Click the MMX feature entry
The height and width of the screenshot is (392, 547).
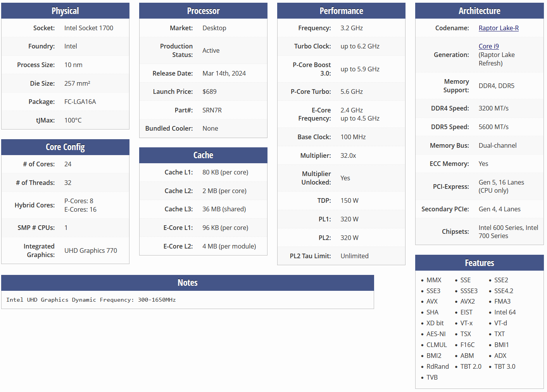tap(434, 280)
